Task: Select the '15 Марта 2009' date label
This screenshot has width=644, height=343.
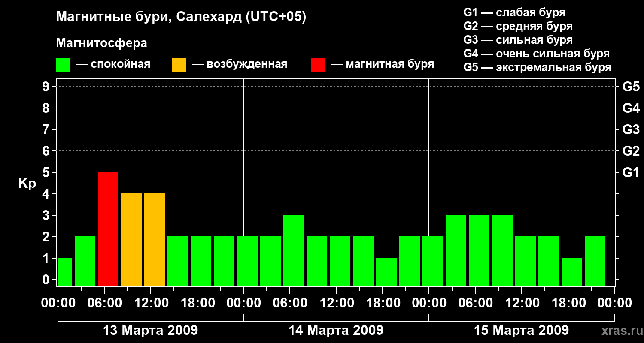Action: click(x=521, y=331)
